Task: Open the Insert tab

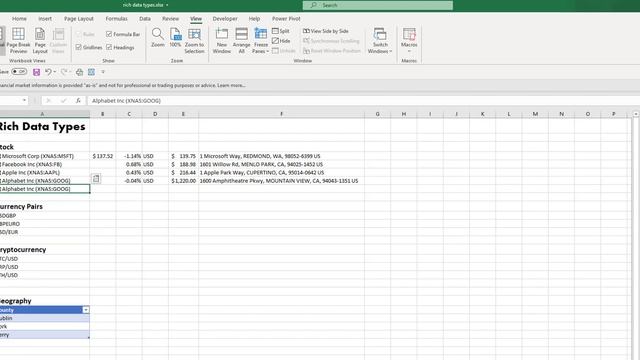Action: [45, 19]
